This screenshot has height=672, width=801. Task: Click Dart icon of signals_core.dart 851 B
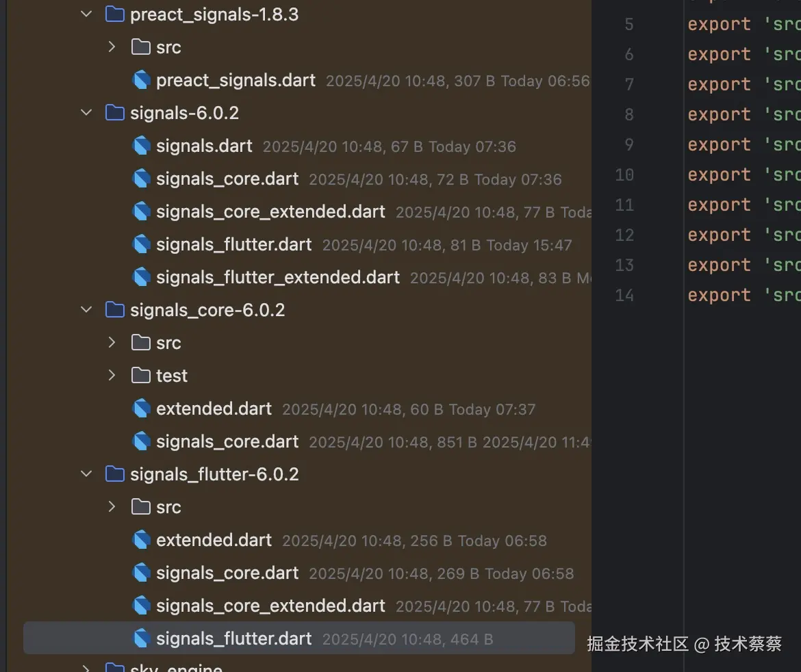[x=142, y=441]
